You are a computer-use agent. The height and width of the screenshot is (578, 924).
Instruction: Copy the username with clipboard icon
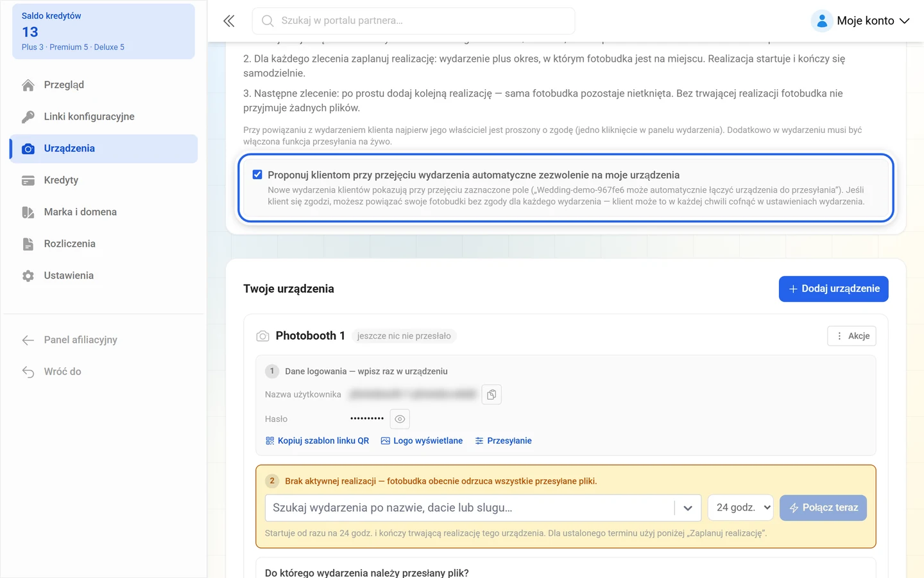click(492, 394)
